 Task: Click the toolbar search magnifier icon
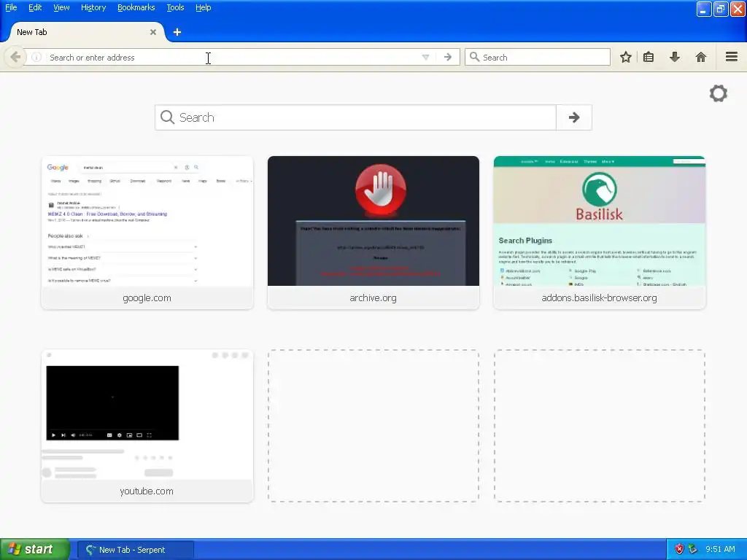[x=474, y=57]
